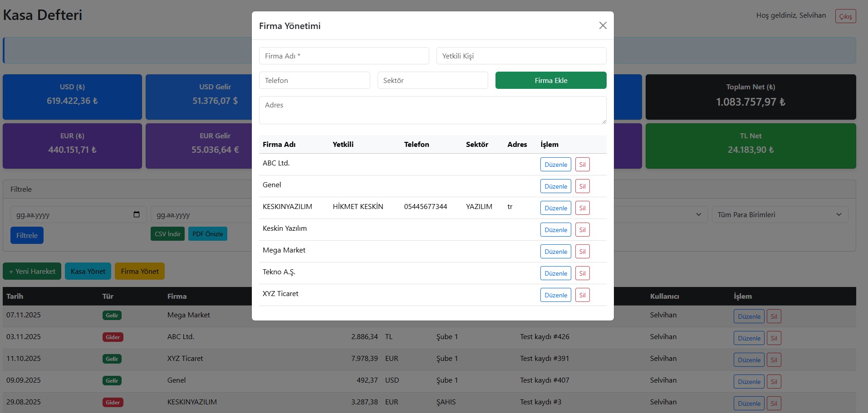Edit the ABC Ltd. company row

(555, 165)
